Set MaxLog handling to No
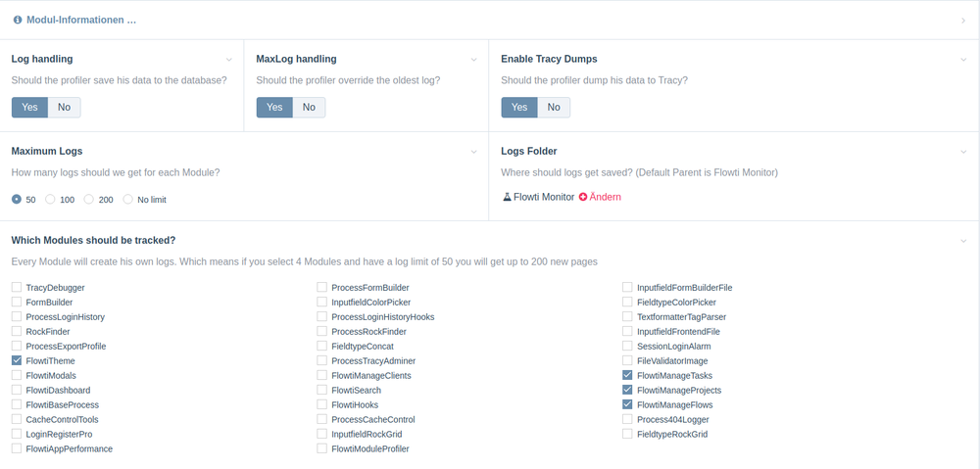 [309, 107]
